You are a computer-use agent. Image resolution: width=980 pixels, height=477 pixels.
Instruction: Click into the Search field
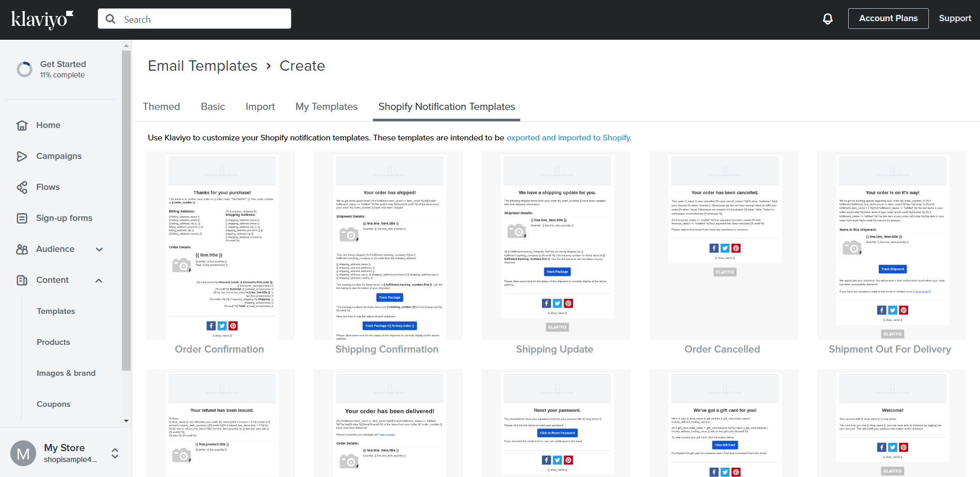[194, 19]
